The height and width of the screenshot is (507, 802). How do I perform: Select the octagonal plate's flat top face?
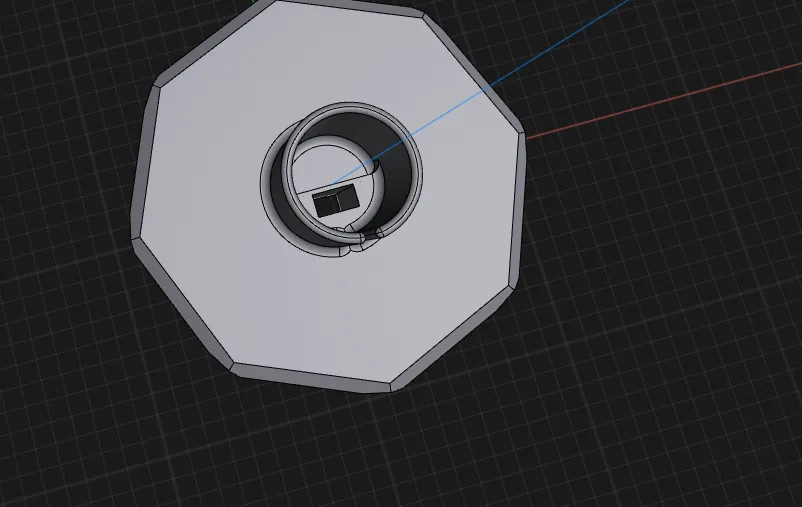(x=327, y=307)
